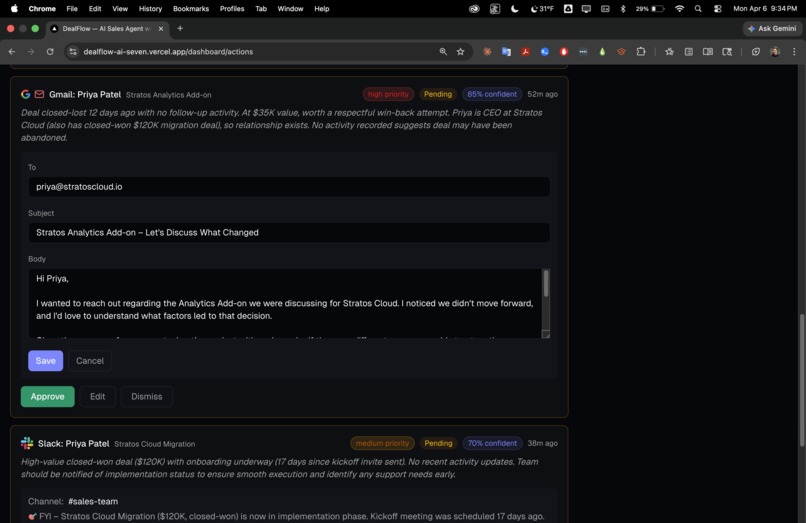Click the zoom magnifier icon in address bar
This screenshot has width=806, height=523.
pos(443,51)
